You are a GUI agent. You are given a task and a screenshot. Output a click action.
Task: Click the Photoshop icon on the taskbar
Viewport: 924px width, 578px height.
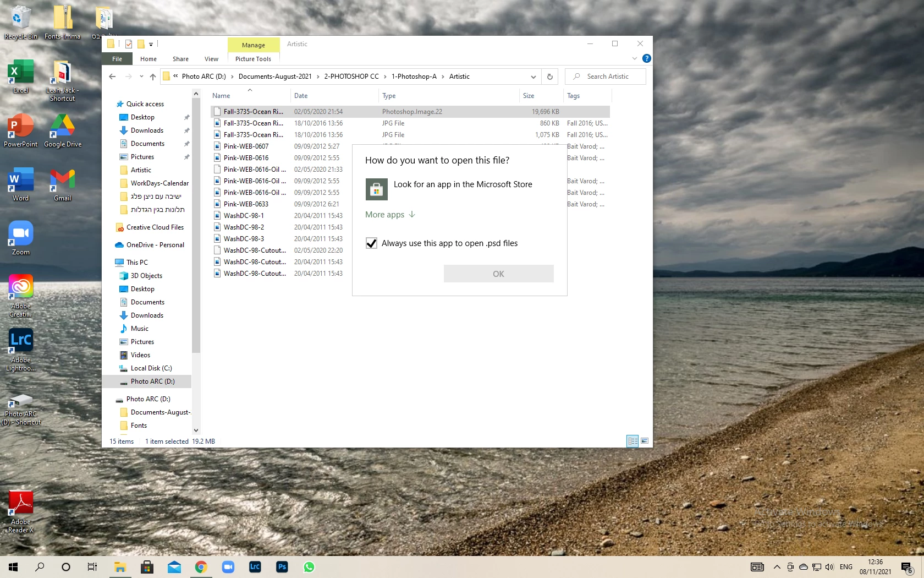click(x=282, y=566)
